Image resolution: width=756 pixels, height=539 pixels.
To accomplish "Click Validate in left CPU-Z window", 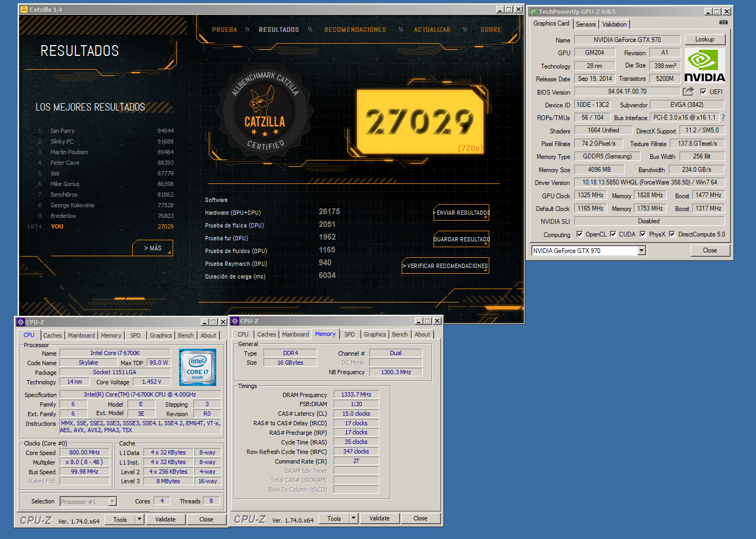I will coord(165,519).
